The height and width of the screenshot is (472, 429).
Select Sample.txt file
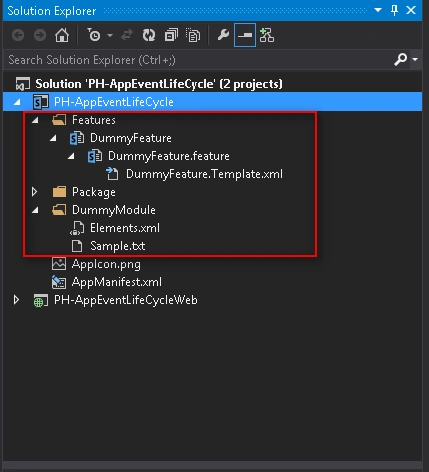(x=118, y=246)
